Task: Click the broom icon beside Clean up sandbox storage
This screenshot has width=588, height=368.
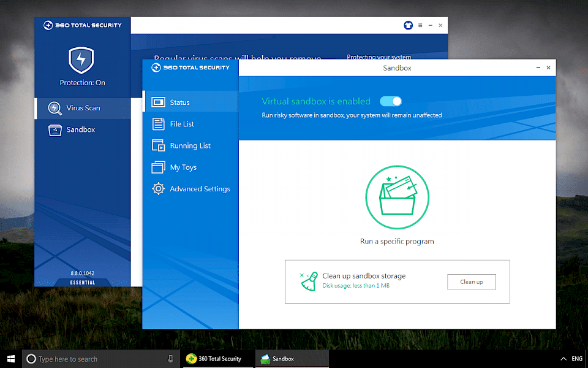Action: (x=309, y=282)
